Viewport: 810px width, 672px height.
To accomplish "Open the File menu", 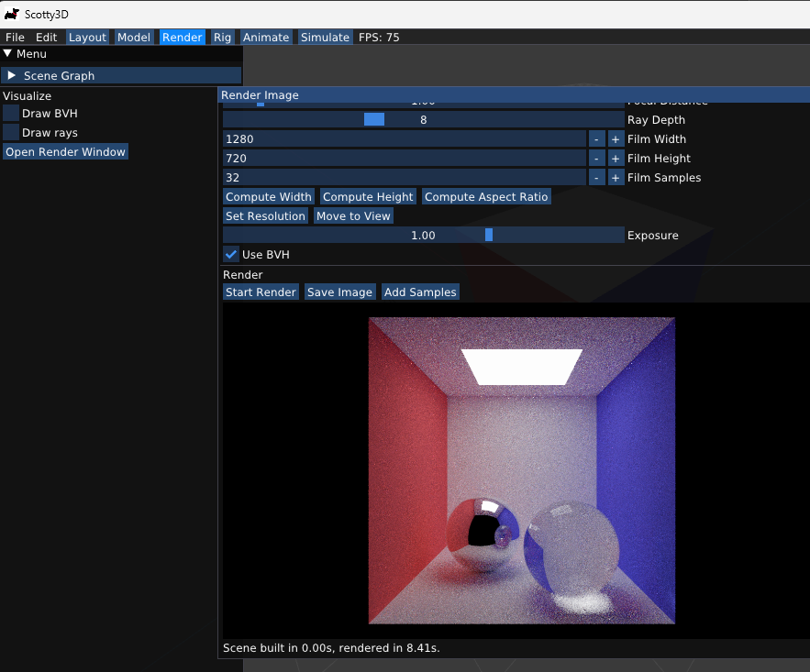I will pyautogui.click(x=15, y=38).
